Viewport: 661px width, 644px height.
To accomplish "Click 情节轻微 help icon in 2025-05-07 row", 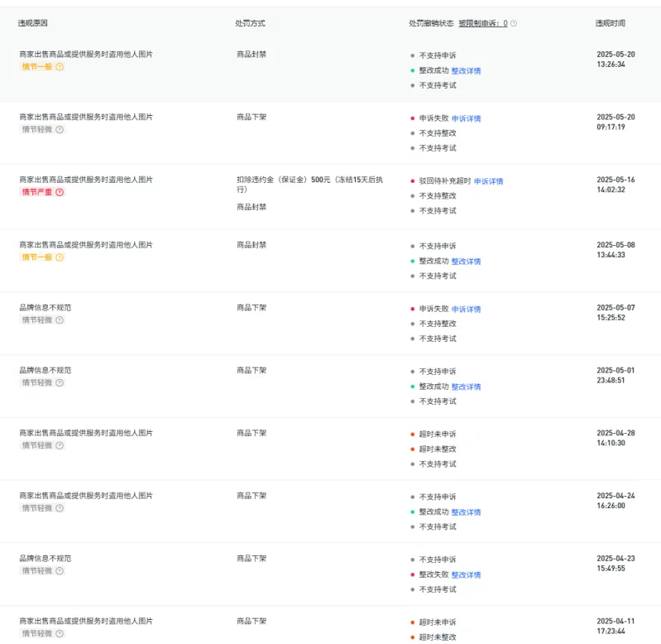I will [x=60, y=320].
